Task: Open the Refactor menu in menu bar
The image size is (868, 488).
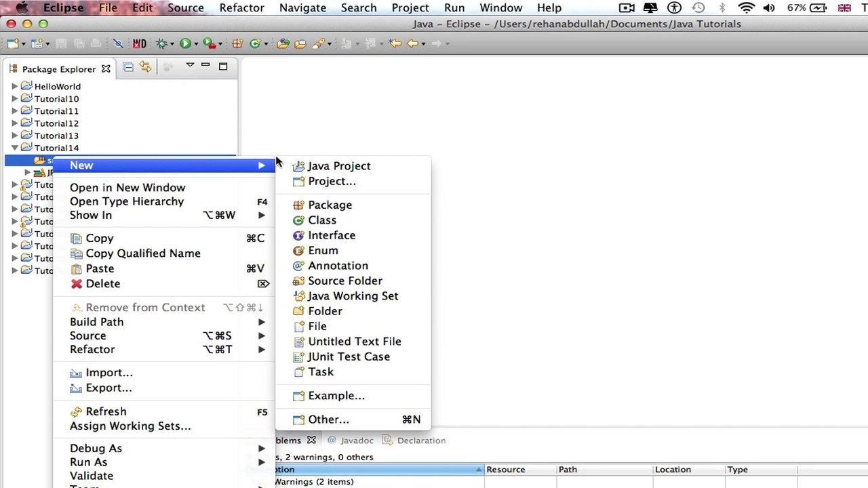Action: 241,7
